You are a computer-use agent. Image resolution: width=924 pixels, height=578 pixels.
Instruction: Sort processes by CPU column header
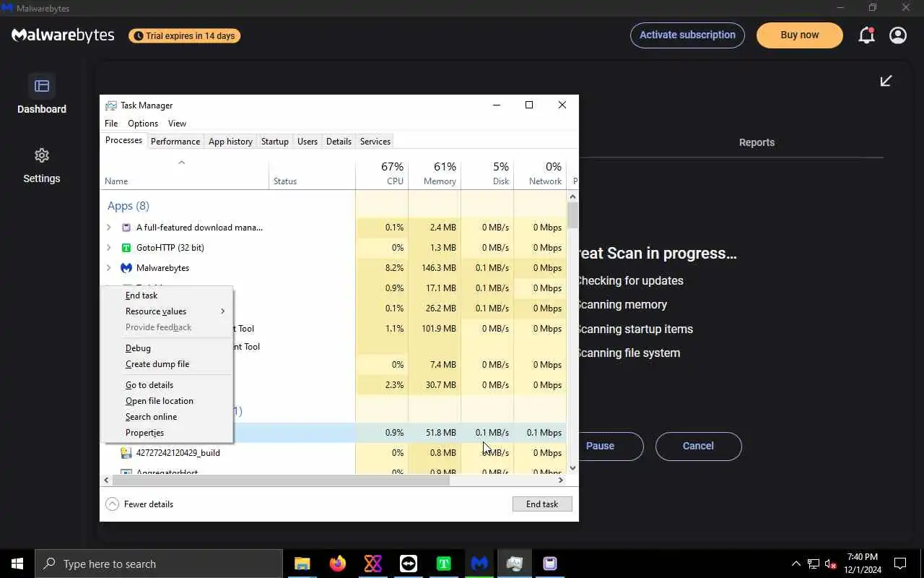[382, 173]
